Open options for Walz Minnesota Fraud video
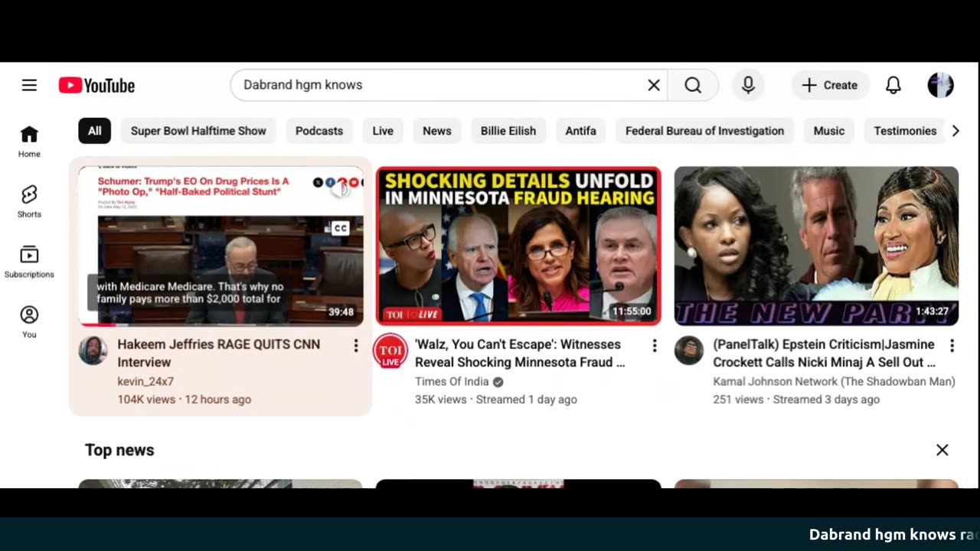This screenshot has width=980, height=551. (x=654, y=346)
